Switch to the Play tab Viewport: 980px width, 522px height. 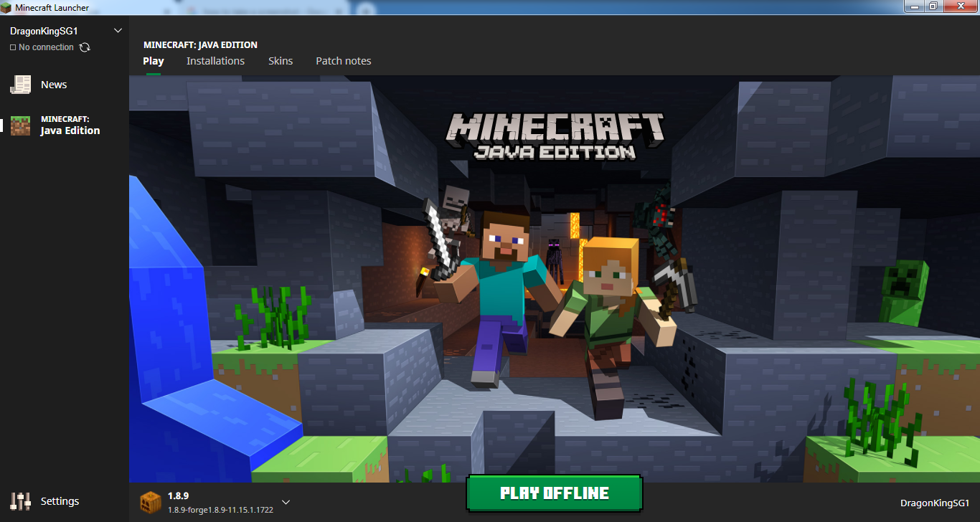(x=154, y=61)
